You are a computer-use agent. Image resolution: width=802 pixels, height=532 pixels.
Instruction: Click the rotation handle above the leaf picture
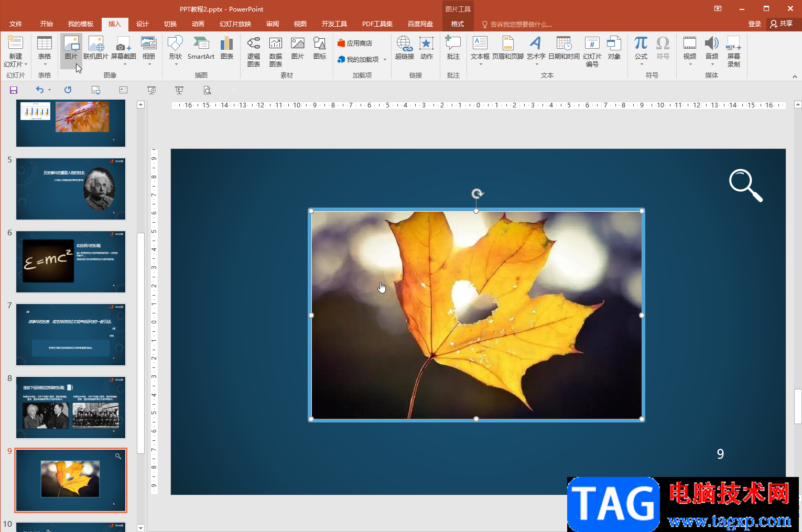point(477,194)
